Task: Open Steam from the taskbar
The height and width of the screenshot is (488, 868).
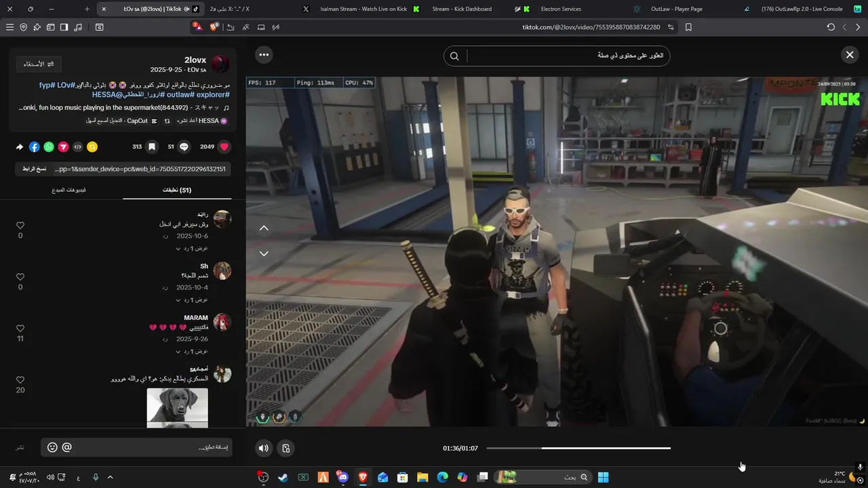Action: [283, 477]
